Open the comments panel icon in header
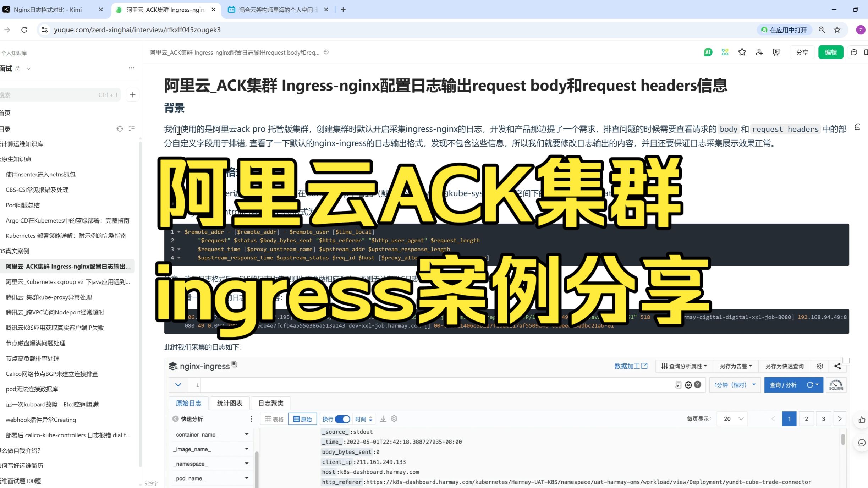 pyautogui.click(x=854, y=52)
